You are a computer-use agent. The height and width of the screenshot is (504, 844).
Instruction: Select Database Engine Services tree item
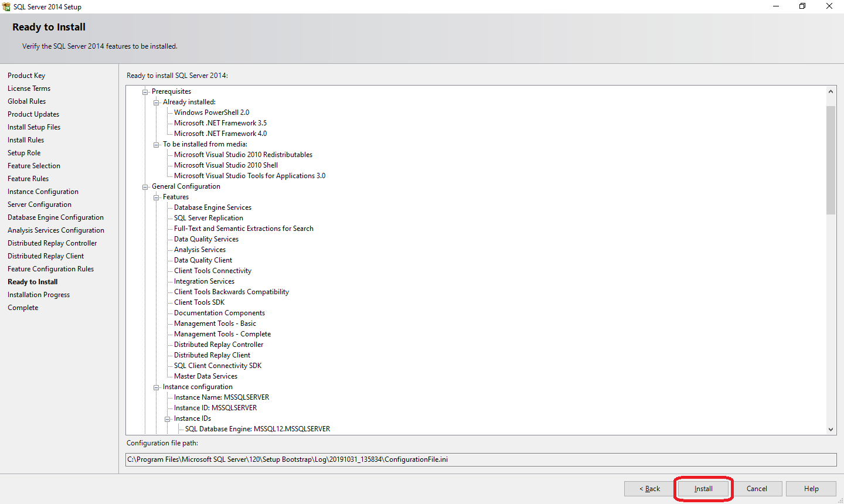point(213,207)
